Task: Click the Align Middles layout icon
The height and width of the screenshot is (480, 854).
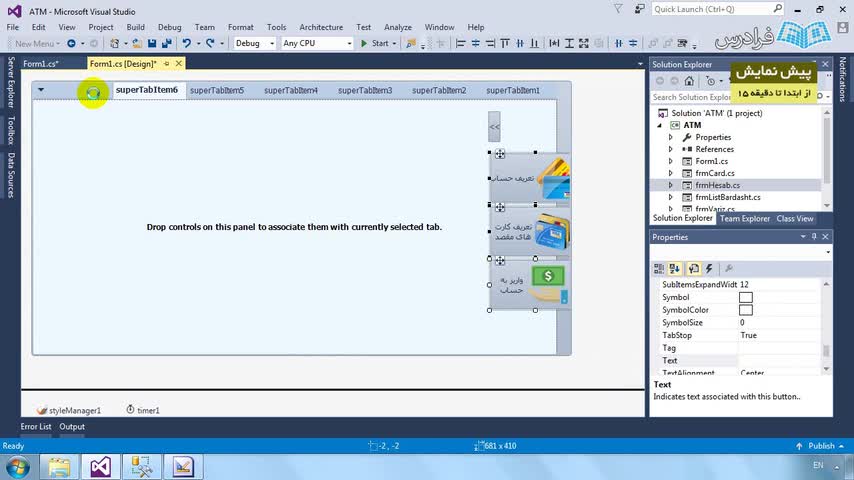Action: [x=520, y=43]
